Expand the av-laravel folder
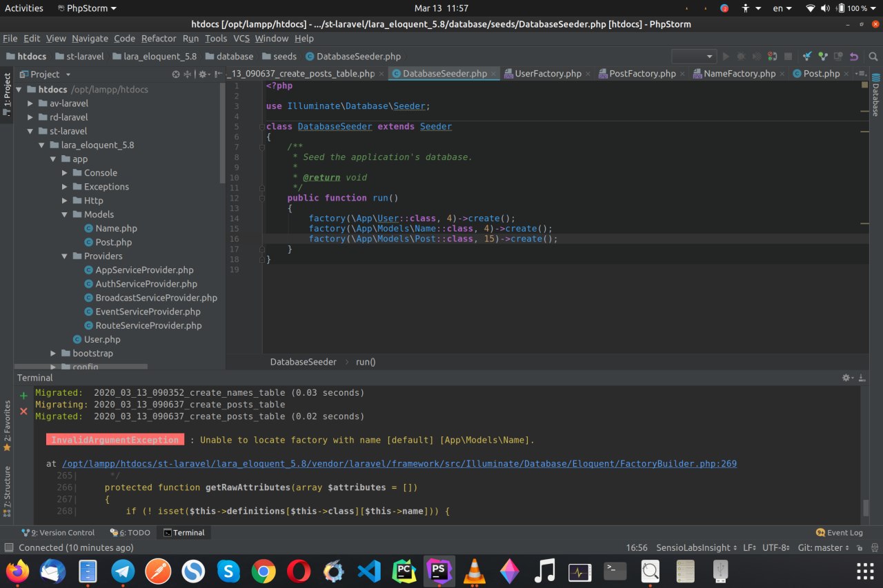 pos(30,103)
